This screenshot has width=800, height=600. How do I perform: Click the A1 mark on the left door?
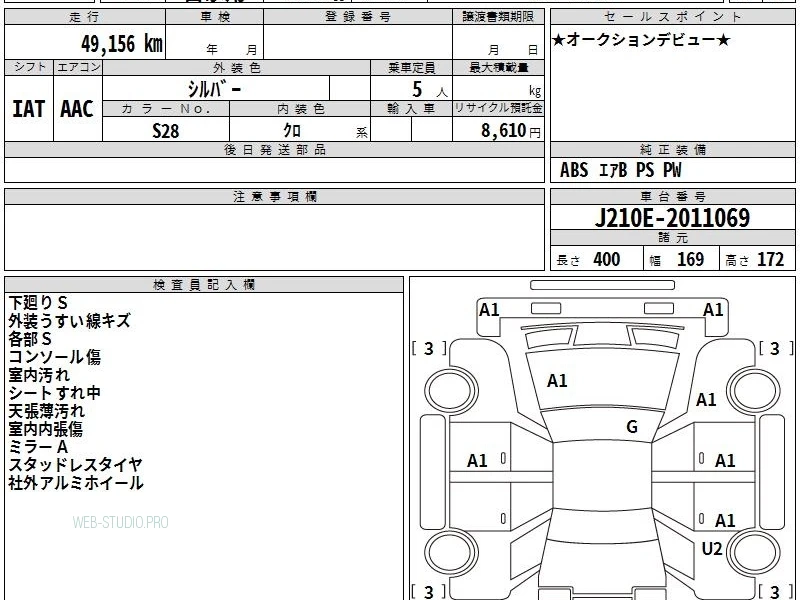point(477,461)
